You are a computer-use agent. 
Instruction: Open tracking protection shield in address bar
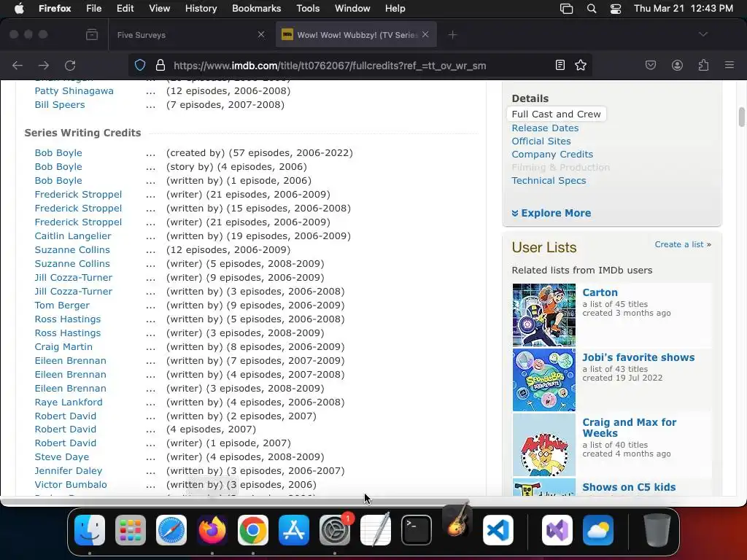[x=140, y=65]
